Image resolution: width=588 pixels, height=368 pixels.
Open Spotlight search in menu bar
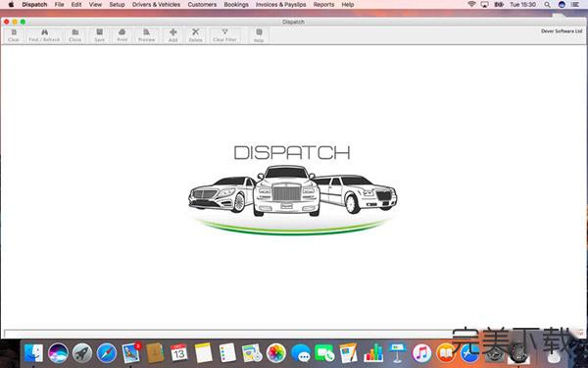tap(547, 5)
